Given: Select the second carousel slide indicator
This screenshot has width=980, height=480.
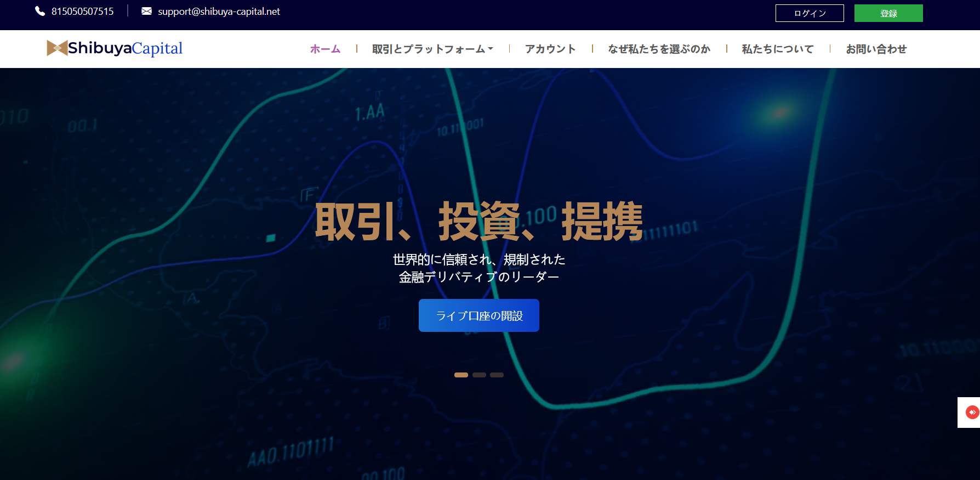Looking at the screenshot, I should click(x=479, y=375).
